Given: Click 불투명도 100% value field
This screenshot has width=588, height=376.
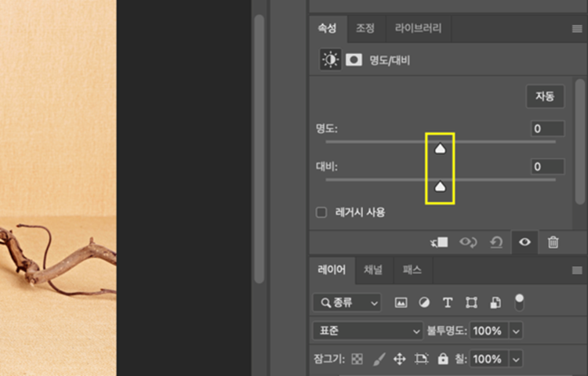Looking at the screenshot, I should 489,331.
